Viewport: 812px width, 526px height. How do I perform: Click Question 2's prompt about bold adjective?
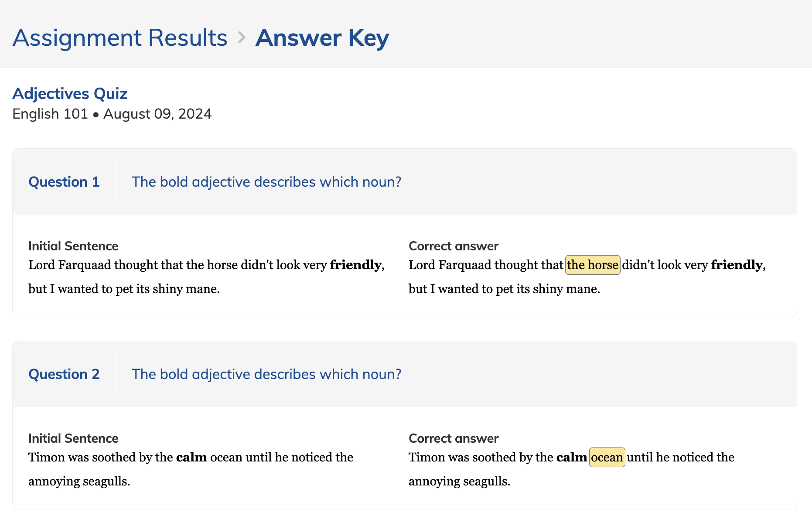click(x=266, y=374)
